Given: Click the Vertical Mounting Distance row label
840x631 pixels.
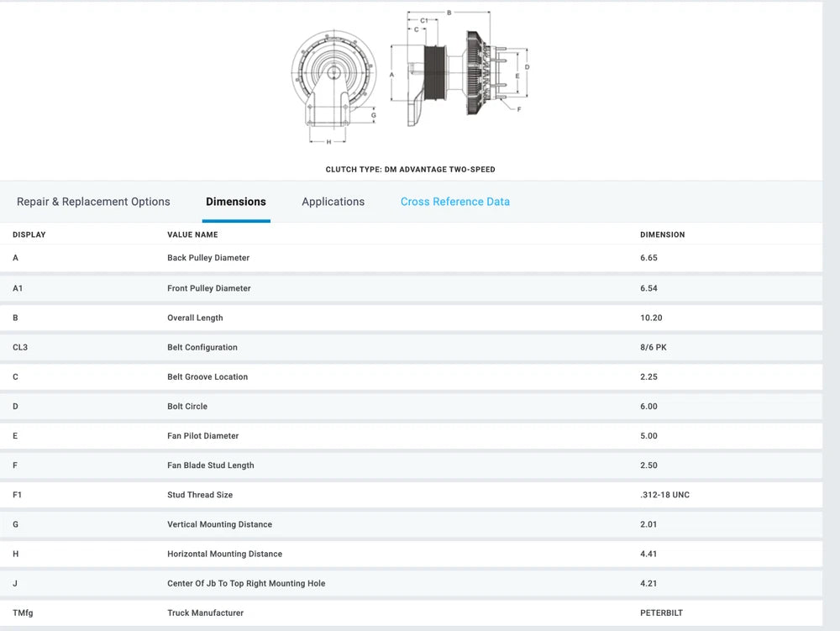Looking at the screenshot, I should point(219,524).
